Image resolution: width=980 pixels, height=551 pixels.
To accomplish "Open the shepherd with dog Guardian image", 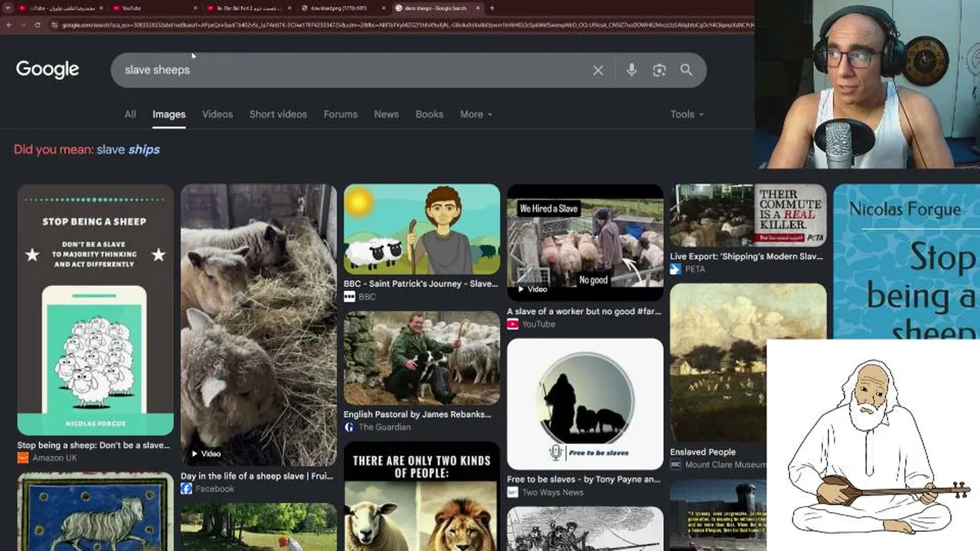I will click(422, 358).
